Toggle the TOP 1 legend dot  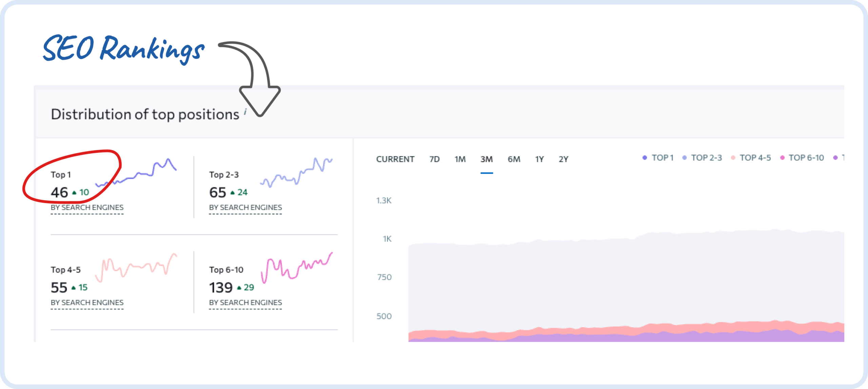pyautogui.click(x=645, y=158)
